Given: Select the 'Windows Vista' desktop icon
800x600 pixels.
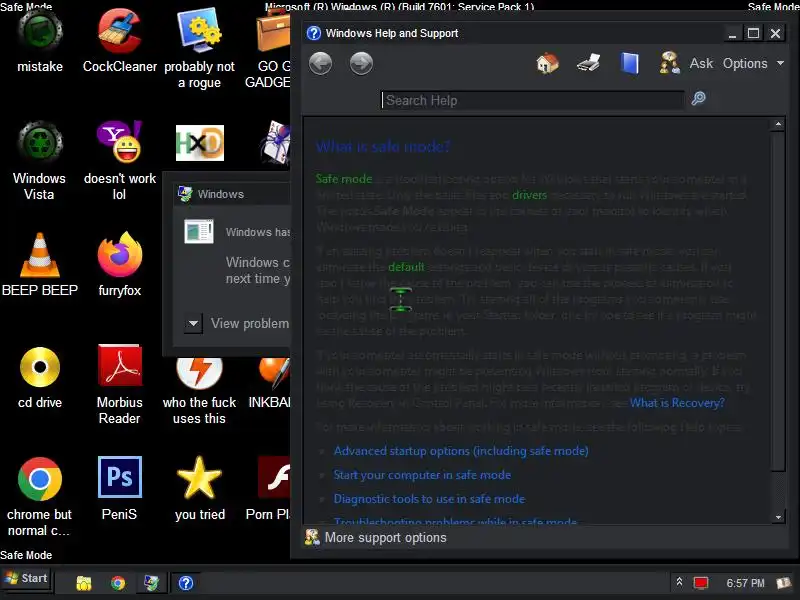Looking at the screenshot, I should click(x=39, y=161).
